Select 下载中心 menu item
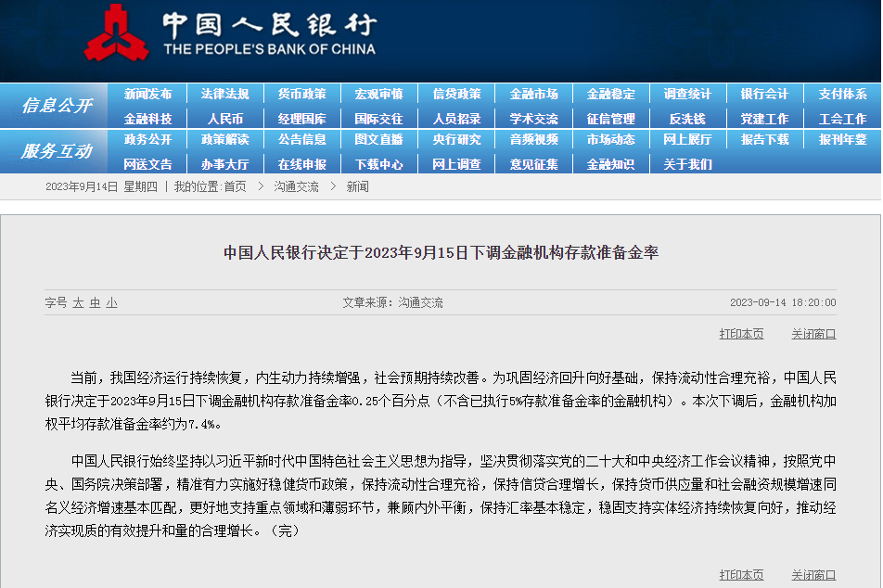The height and width of the screenshot is (588, 883). pyautogui.click(x=379, y=164)
